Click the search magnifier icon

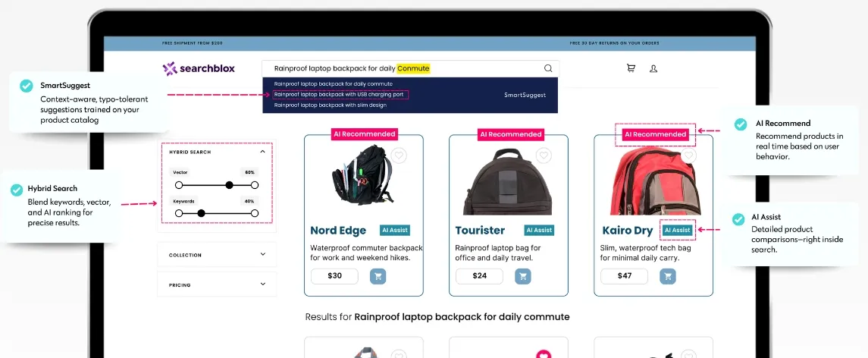(x=548, y=69)
